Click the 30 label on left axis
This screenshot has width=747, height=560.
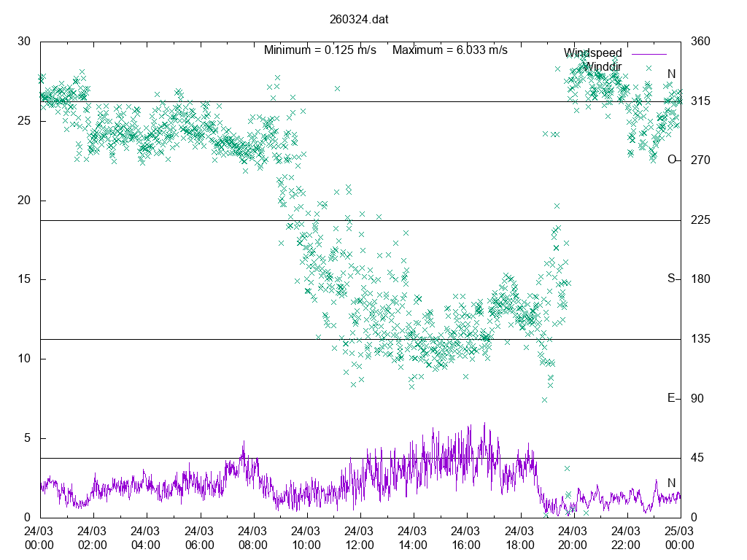[x=24, y=42]
